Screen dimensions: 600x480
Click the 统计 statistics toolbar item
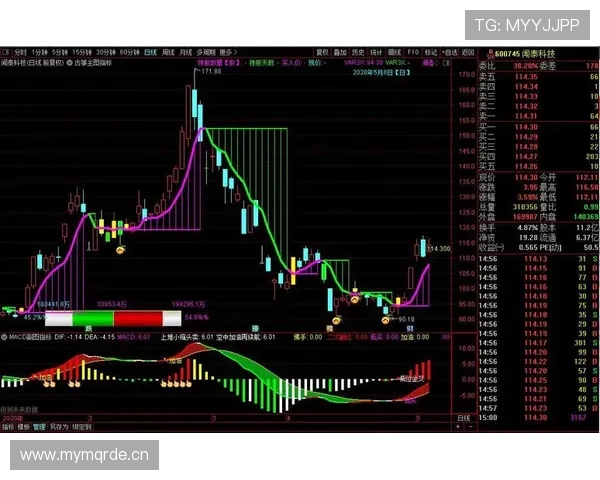click(376, 52)
